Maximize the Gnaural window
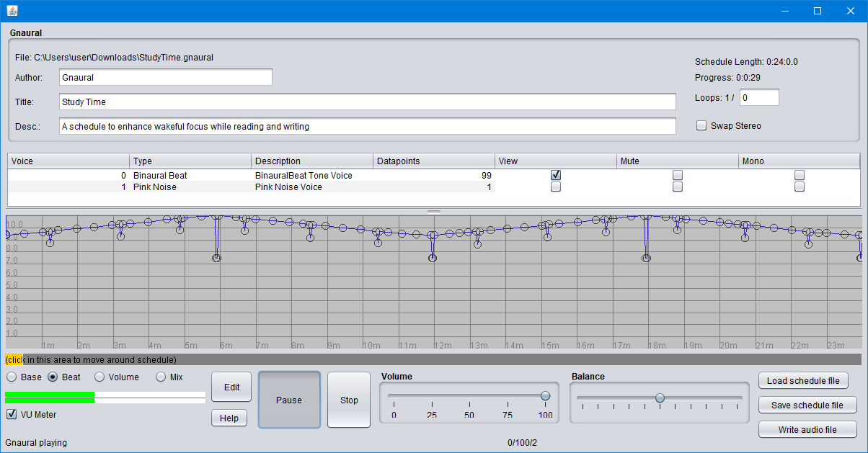This screenshot has width=868, height=453. tap(818, 11)
